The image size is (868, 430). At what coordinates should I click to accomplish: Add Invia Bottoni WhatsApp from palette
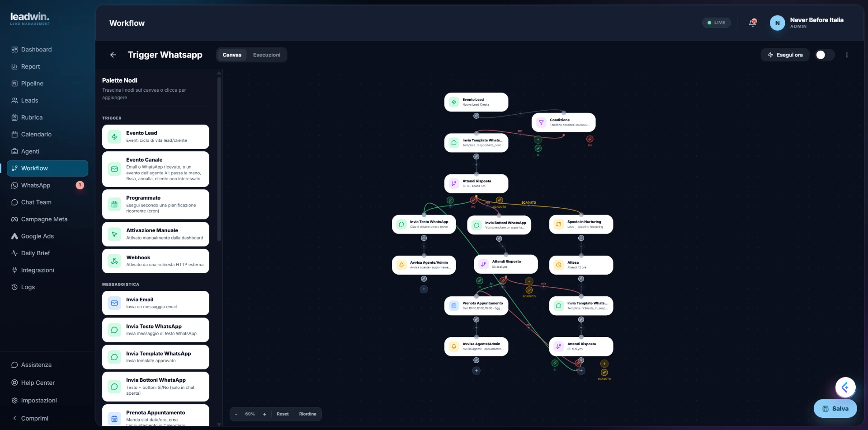coord(156,386)
